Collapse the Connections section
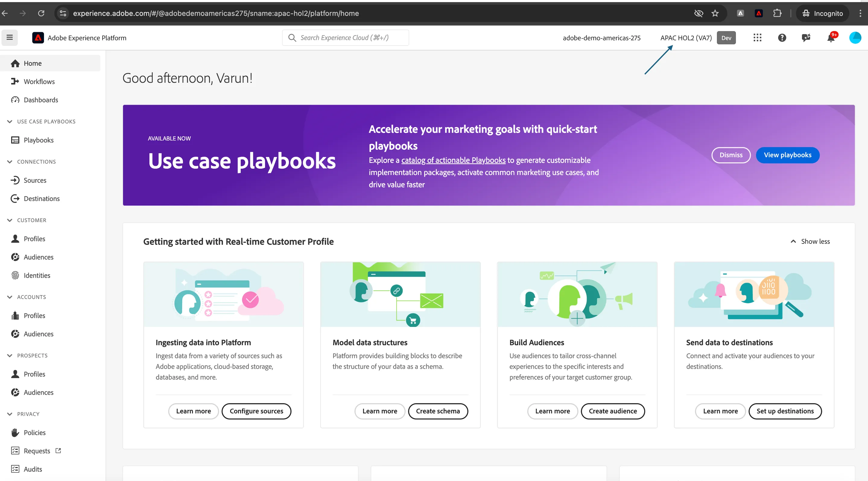This screenshot has height=481, width=868. [9, 162]
